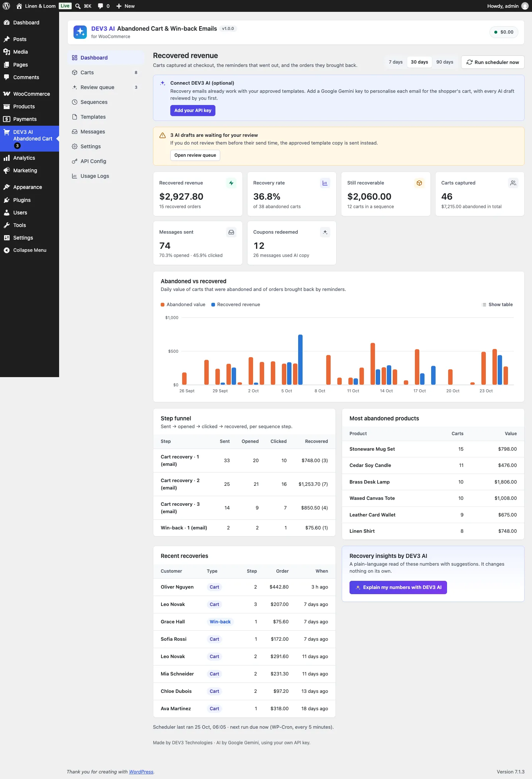Open Carts in plugin navigation
The height and width of the screenshot is (779, 532).
tap(105, 72)
